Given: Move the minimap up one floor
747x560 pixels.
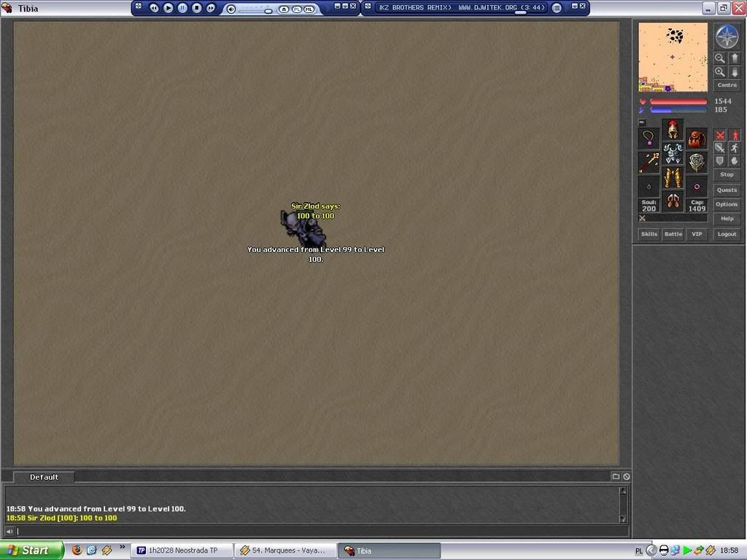Looking at the screenshot, I should tap(734, 58).
